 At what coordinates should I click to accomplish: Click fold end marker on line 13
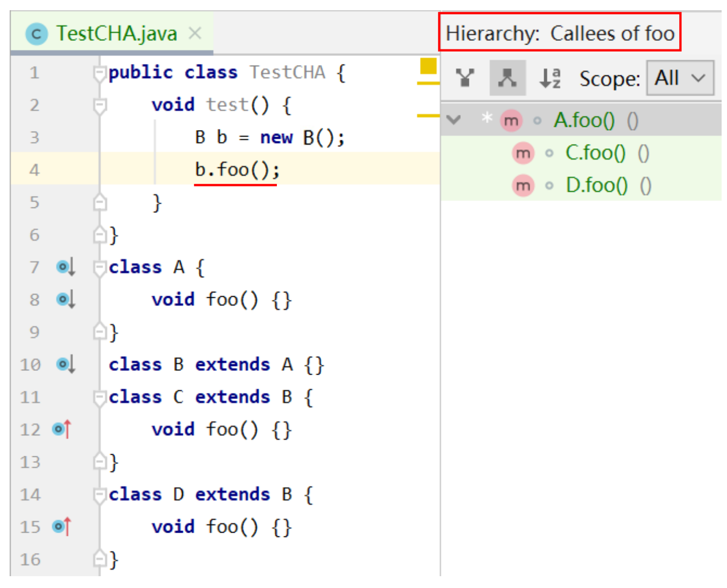(x=99, y=462)
